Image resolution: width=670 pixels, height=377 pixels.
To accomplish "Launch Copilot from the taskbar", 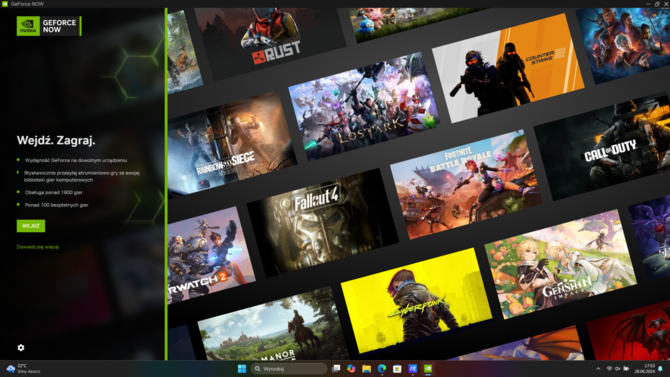I will point(351,368).
